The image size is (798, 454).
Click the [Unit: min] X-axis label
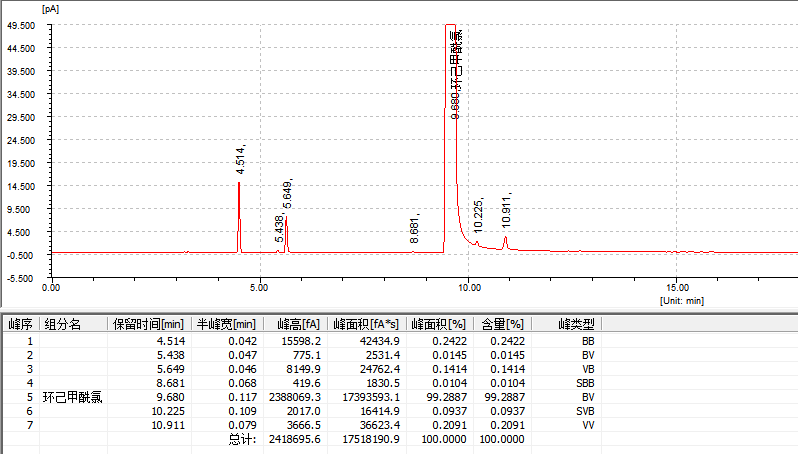(683, 299)
